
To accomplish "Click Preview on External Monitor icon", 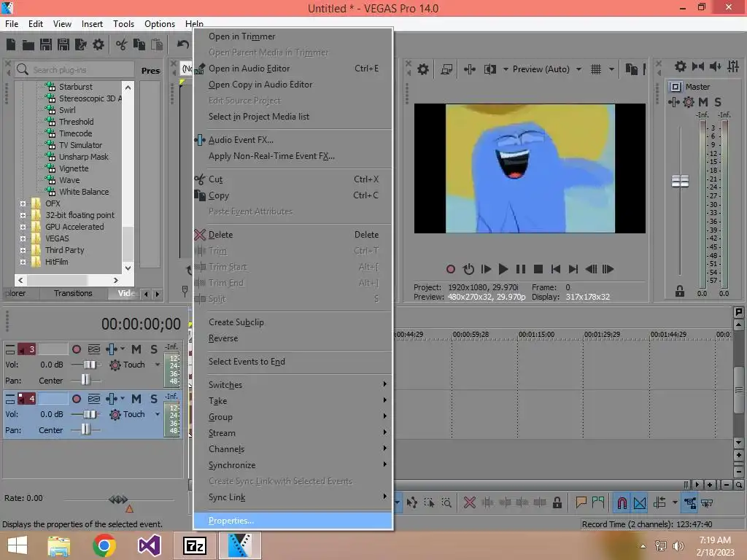I will coord(446,69).
